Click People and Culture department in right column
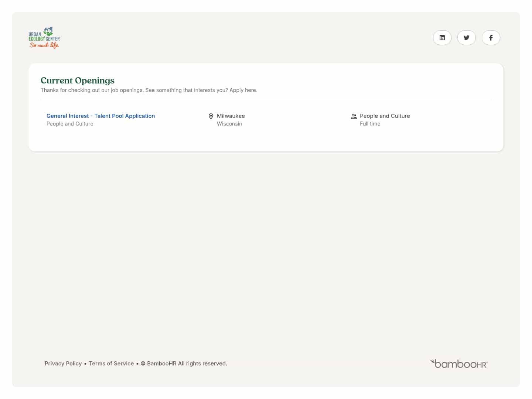 [385, 116]
